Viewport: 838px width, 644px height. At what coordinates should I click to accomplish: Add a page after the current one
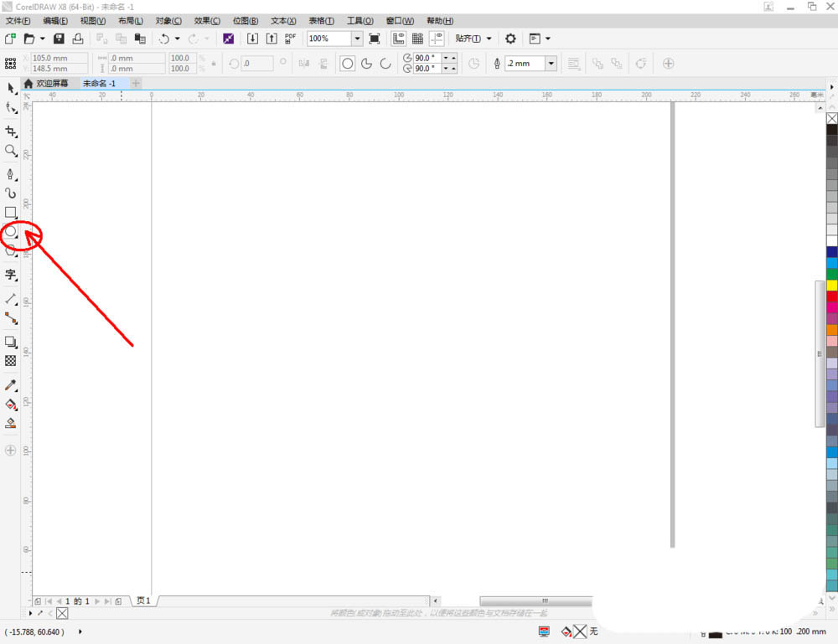118,601
